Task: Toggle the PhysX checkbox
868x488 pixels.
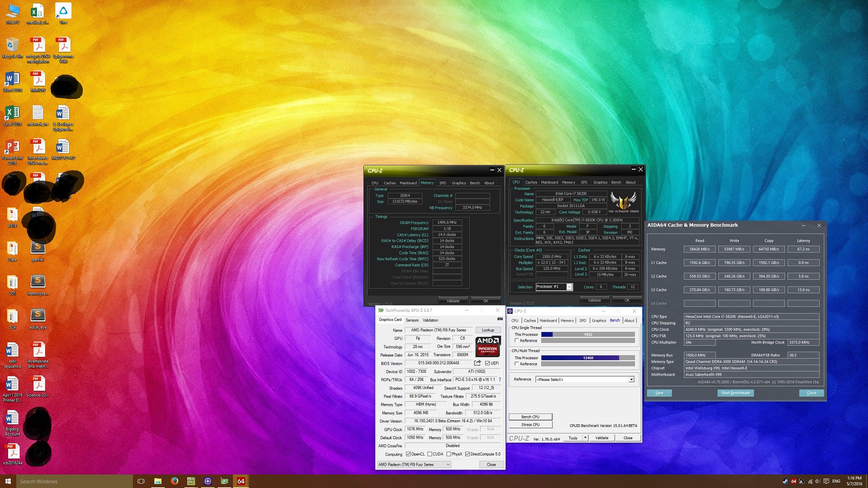Action: coord(448,454)
